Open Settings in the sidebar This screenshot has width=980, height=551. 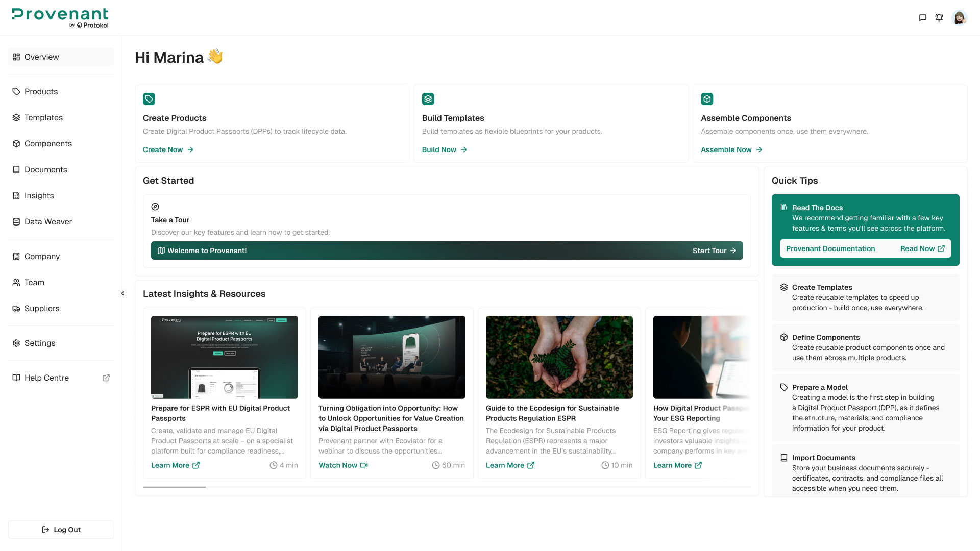(61, 343)
